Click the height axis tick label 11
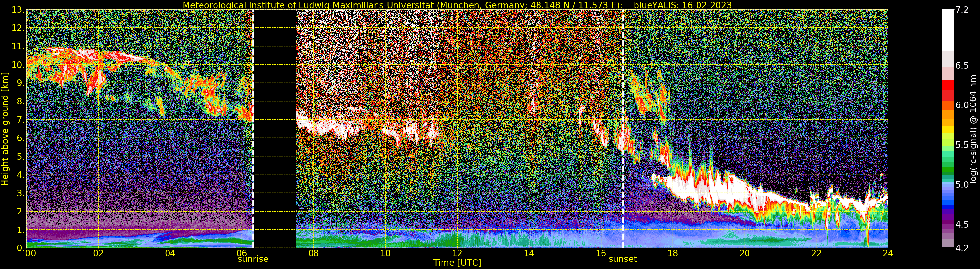The image size is (980, 269). click(x=19, y=46)
